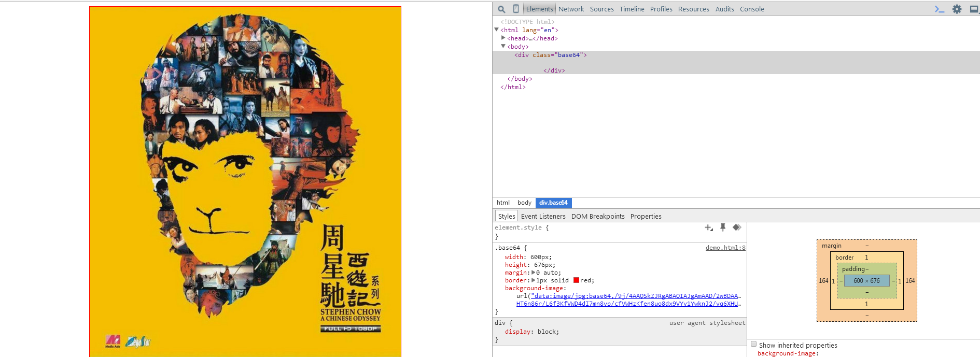Expand the margin shorthand property
The width and height of the screenshot is (980, 357).
coord(533,273)
